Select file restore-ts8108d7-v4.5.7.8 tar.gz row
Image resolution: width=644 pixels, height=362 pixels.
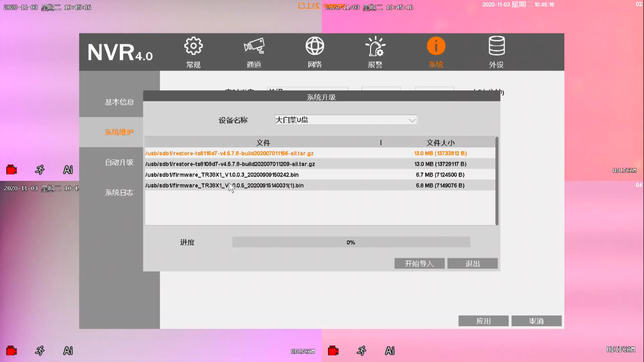tap(320, 164)
